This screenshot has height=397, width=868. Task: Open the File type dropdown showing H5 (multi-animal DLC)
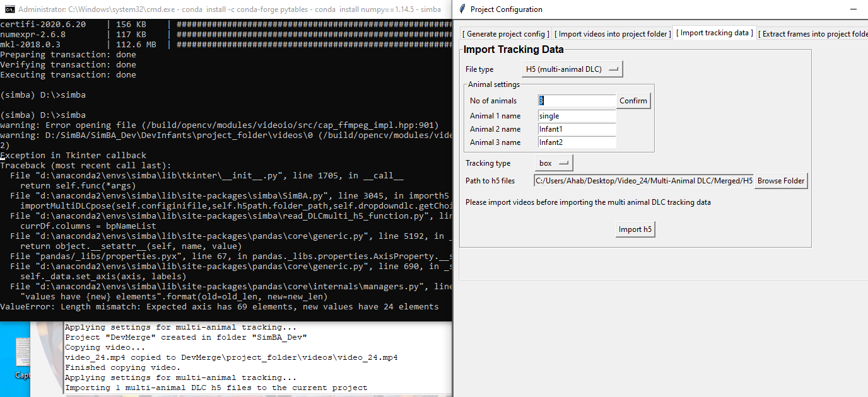[x=571, y=69]
